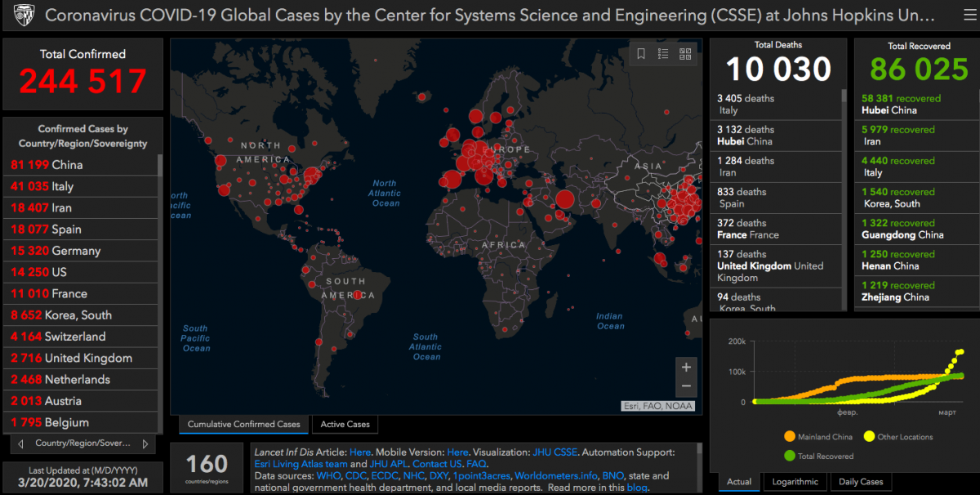Select Netherlands in confirmed cases list
980x495 pixels.
80,379
